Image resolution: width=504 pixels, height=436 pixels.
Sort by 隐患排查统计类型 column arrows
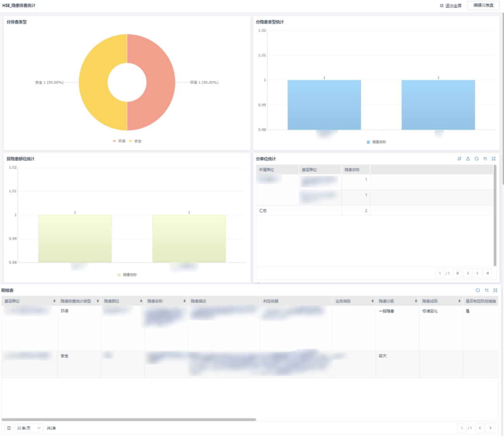[98, 301]
